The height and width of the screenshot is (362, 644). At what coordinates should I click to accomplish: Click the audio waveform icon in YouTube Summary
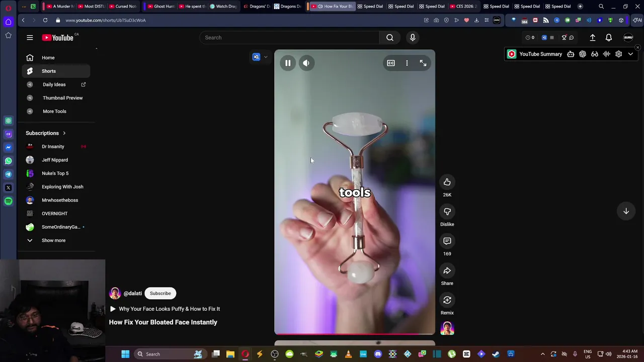[607, 54]
